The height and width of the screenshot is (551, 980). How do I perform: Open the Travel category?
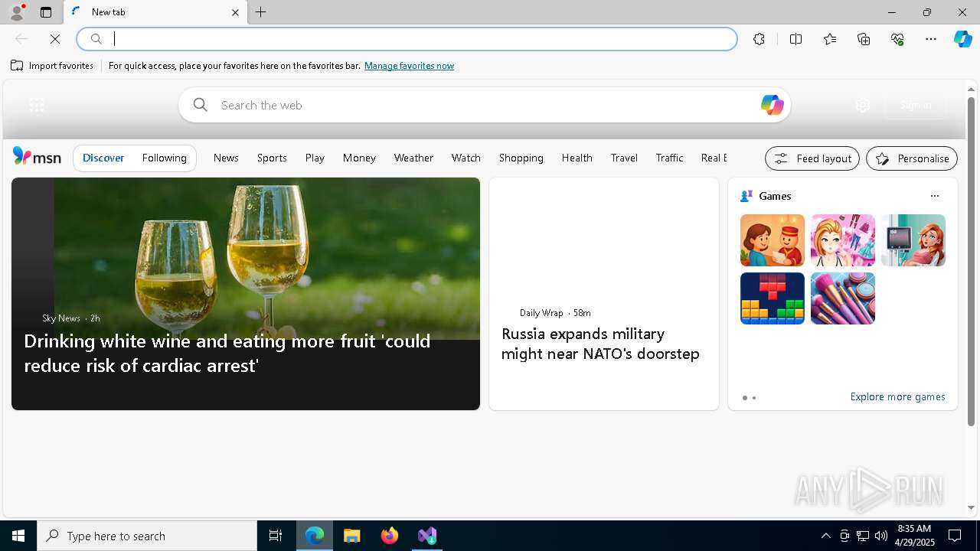624,158
